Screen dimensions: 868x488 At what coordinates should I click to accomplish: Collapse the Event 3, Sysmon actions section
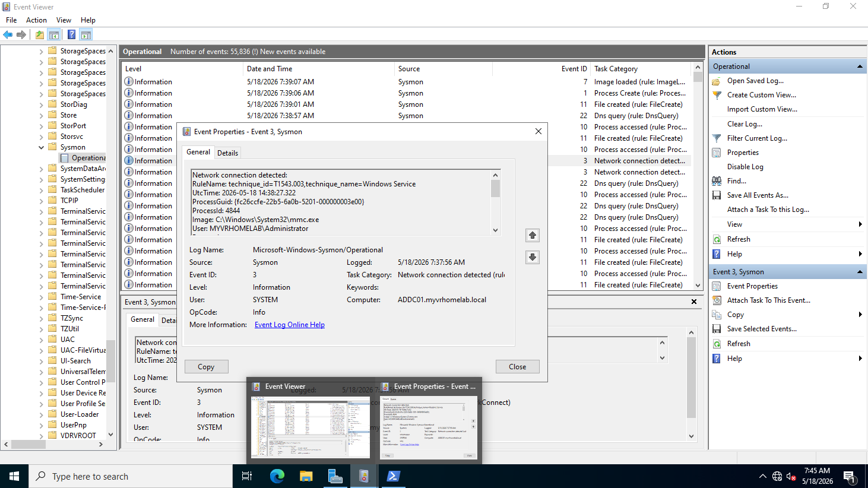pyautogui.click(x=860, y=272)
